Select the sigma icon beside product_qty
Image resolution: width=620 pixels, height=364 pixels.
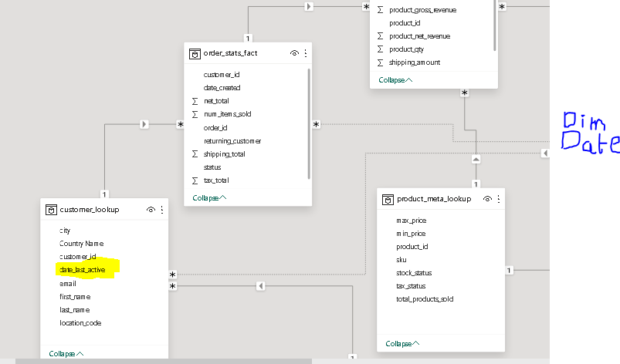pyautogui.click(x=380, y=49)
